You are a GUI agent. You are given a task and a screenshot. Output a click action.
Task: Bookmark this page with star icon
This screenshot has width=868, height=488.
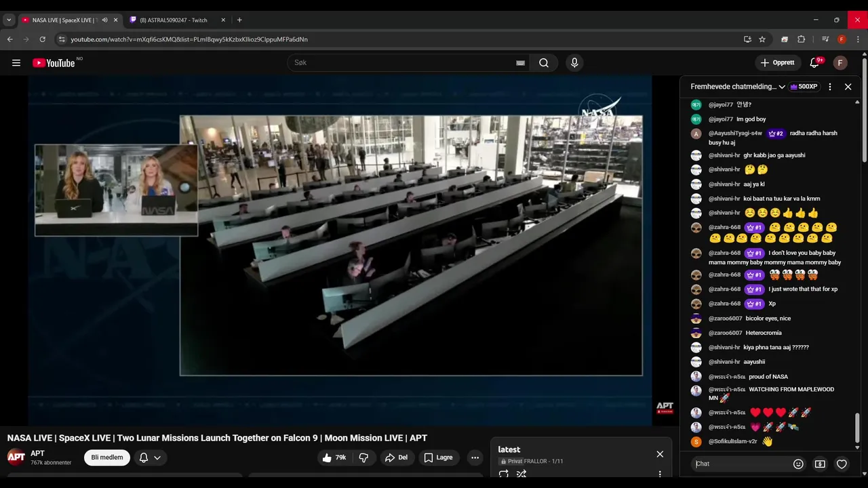pyautogui.click(x=762, y=39)
